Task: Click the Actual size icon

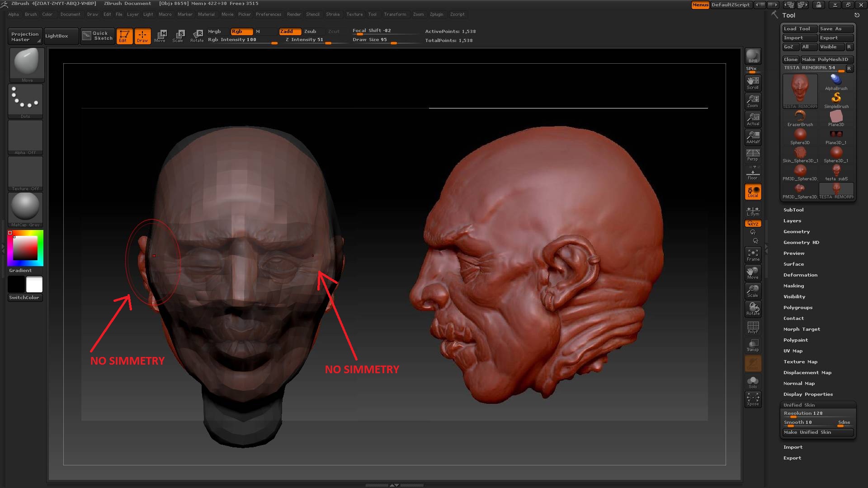Action: click(x=753, y=119)
